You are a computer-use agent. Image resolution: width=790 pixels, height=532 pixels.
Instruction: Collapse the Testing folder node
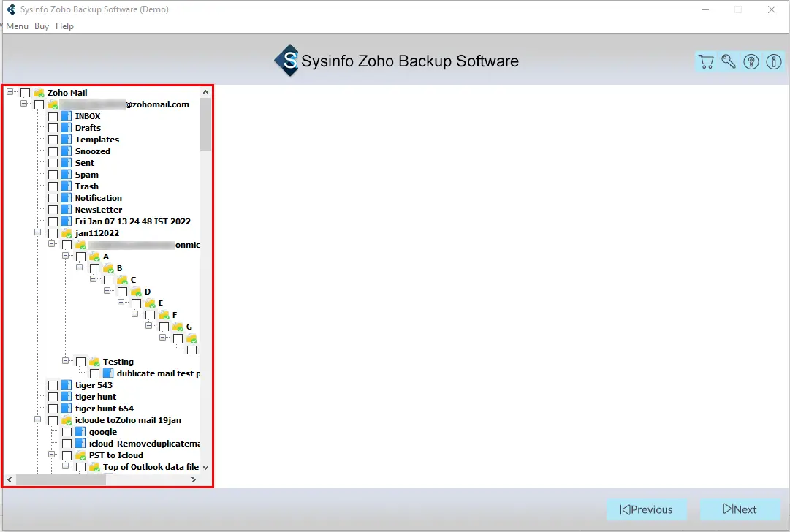point(65,361)
